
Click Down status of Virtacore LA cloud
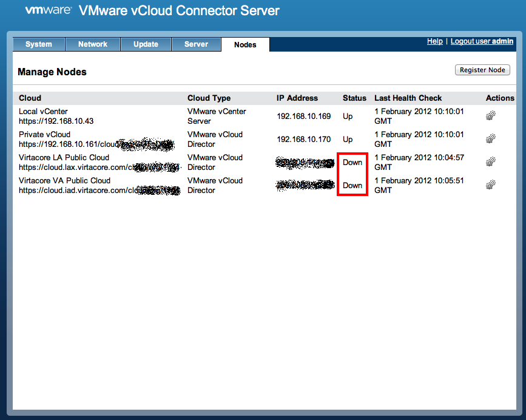coord(352,163)
